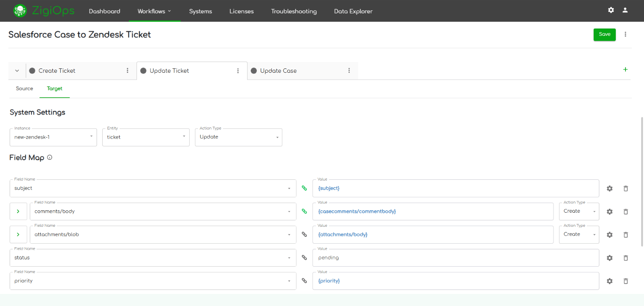The height and width of the screenshot is (306, 644).
Task: Open settings gear for subject field mapping
Action: [610, 189]
